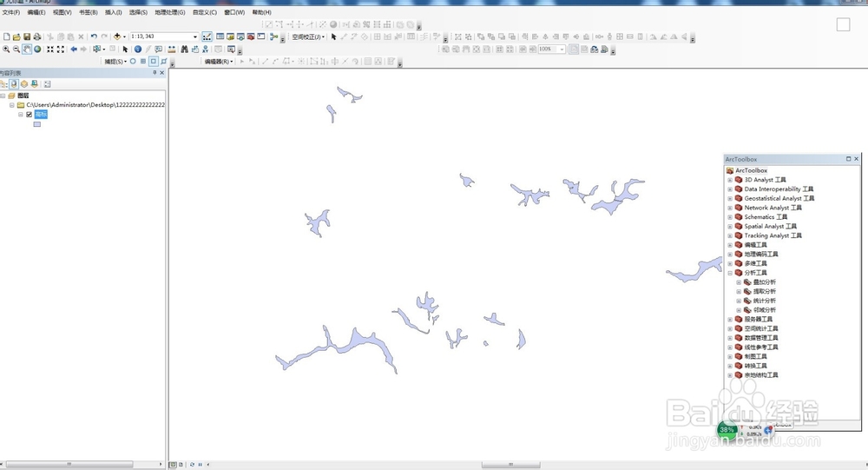
Task: Collapse the 图层 data frame node
Action: [x=3, y=96]
